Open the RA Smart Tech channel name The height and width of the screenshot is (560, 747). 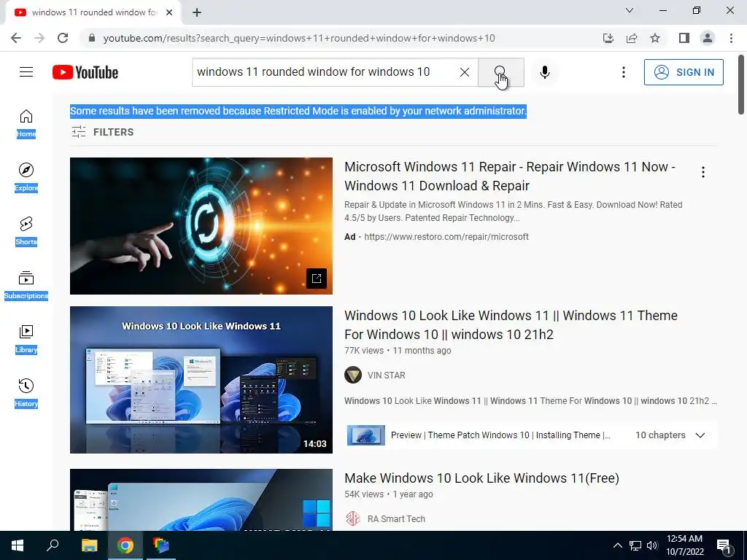(396, 519)
